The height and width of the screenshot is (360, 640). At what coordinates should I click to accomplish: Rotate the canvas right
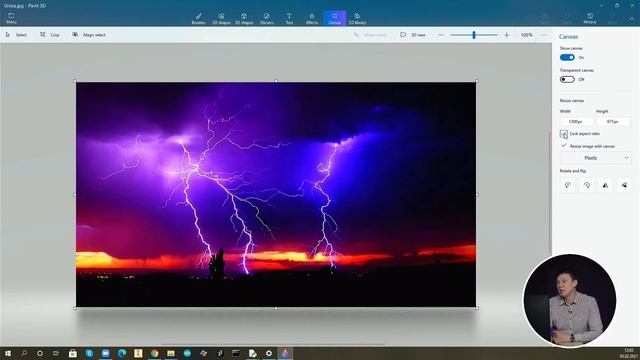(587, 185)
